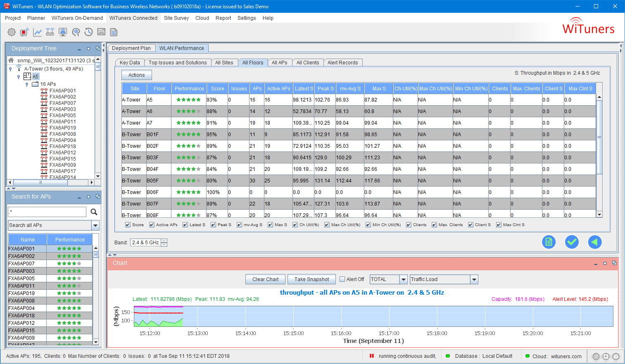Click the settings gear toolbar icon

12,32
